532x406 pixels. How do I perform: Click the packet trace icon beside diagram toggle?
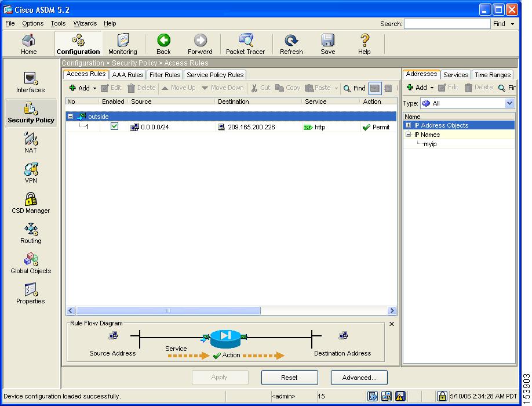point(388,88)
